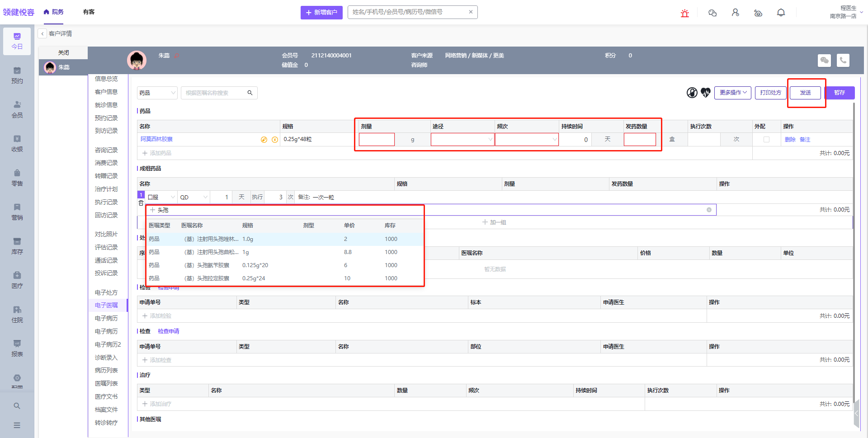Open 零售 in the left sidebar
868x438 pixels.
click(x=17, y=178)
